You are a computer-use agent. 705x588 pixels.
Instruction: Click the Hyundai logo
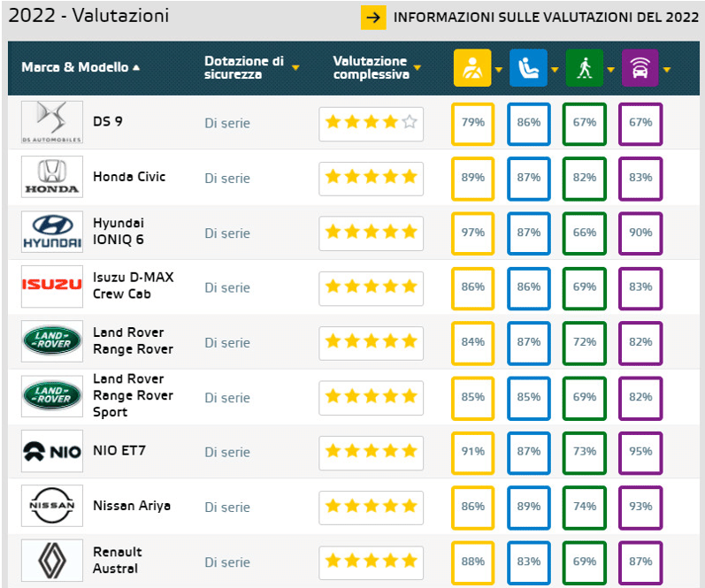point(52,232)
